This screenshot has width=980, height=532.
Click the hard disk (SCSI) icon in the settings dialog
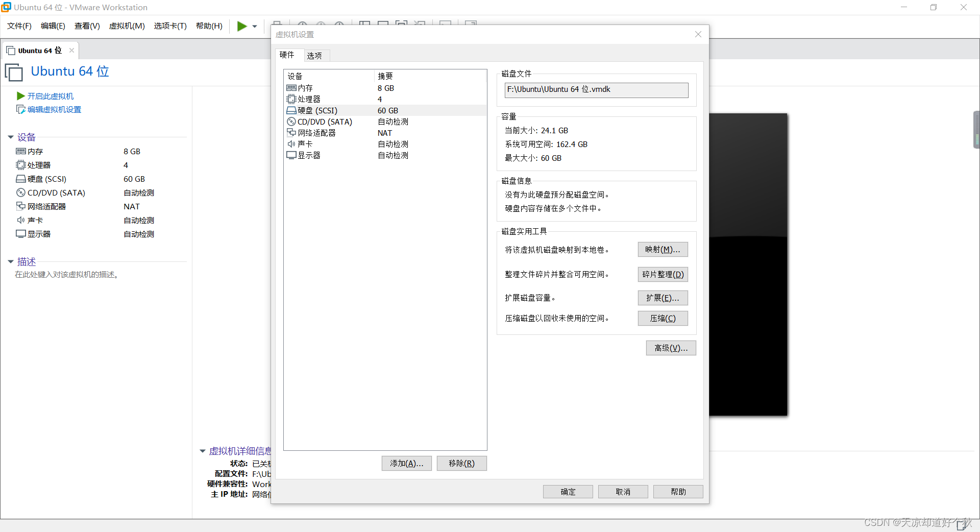291,110
